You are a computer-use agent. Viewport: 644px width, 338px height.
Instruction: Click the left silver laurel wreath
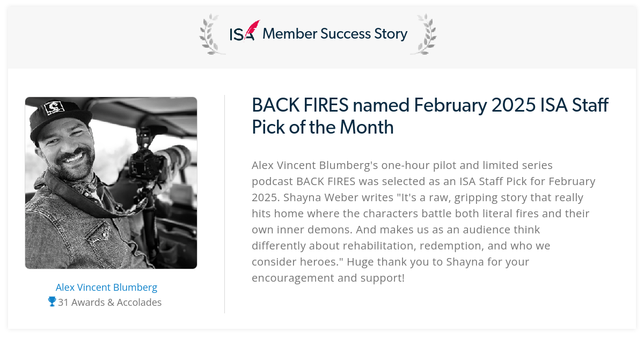pyautogui.click(x=210, y=34)
